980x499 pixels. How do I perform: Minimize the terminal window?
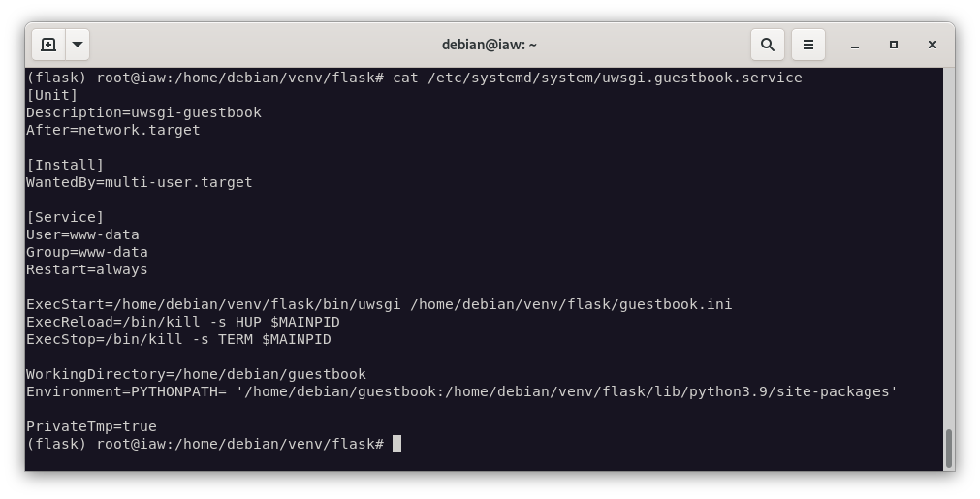coord(855,45)
